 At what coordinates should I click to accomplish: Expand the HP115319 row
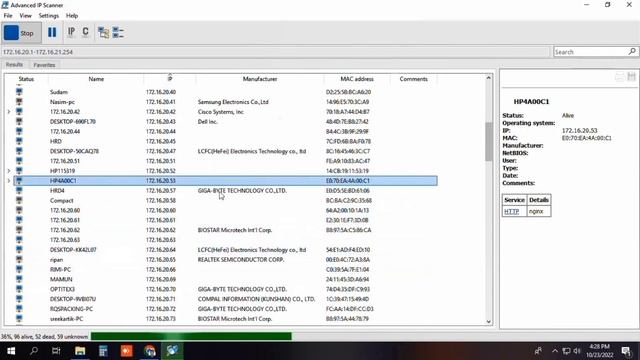point(9,171)
